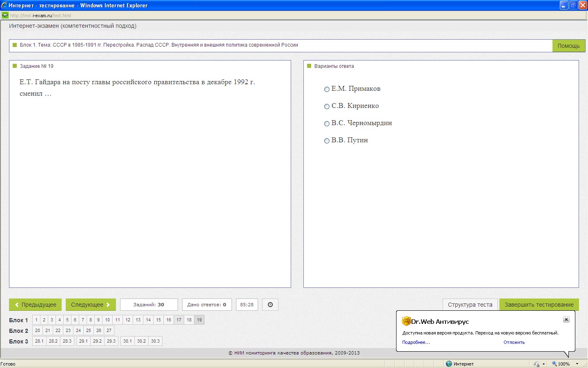588x368 pixels.
Task: Open task 29.3 in Блок 3
Action: click(111, 341)
